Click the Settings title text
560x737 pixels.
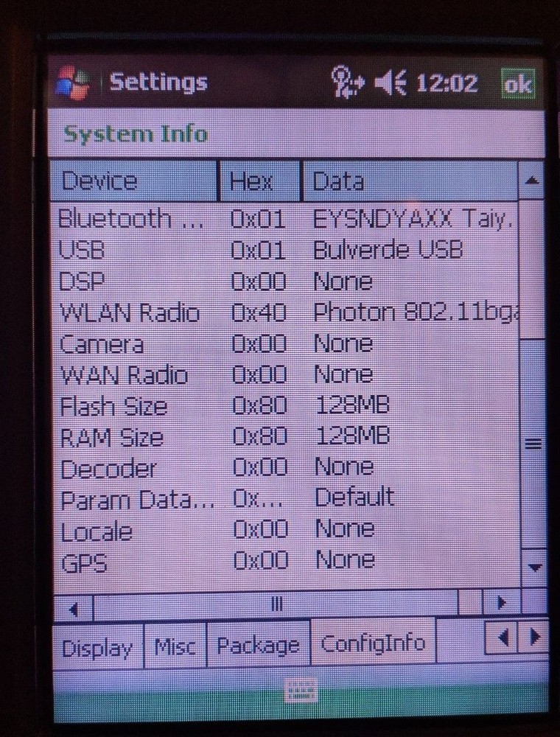158,83
